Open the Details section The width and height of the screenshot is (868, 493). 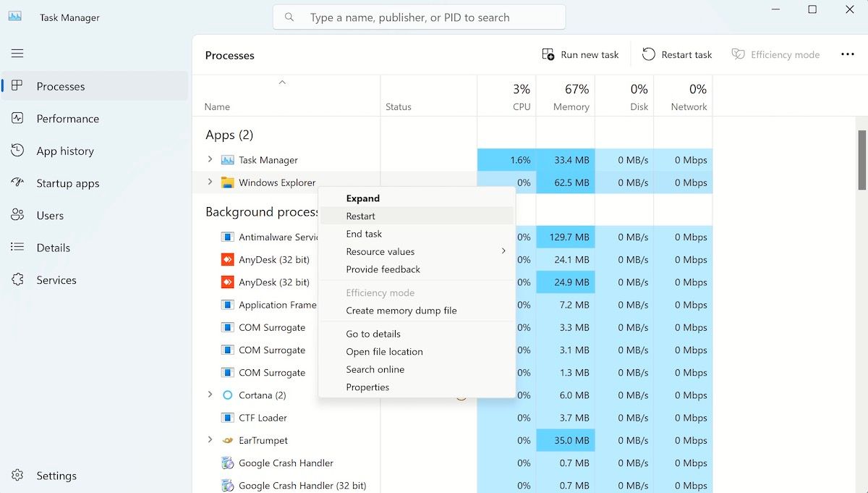coord(57,247)
